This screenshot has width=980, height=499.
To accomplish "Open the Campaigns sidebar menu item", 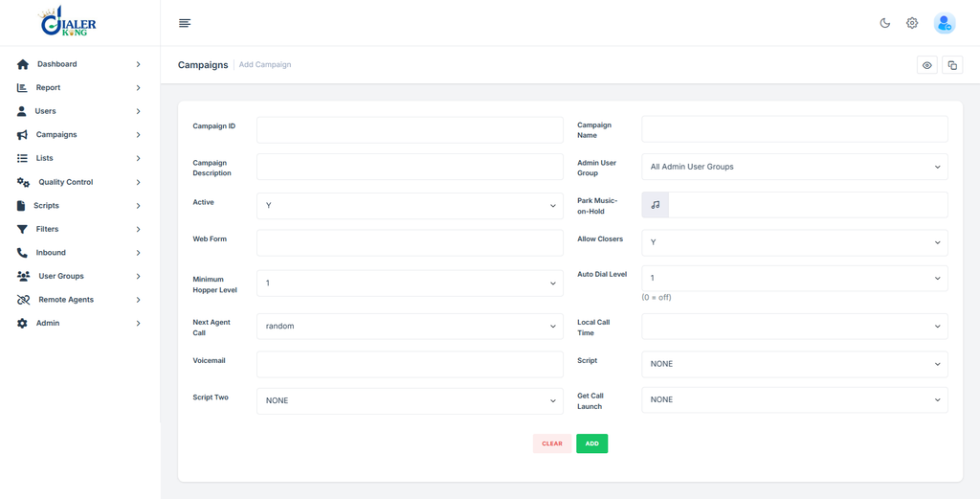I will (80, 134).
